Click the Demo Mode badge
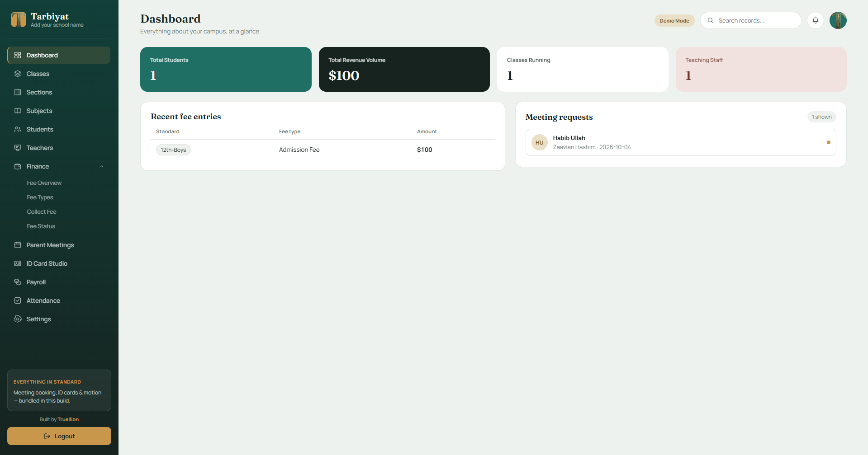The height and width of the screenshot is (455, 868). tap(674, 21)
